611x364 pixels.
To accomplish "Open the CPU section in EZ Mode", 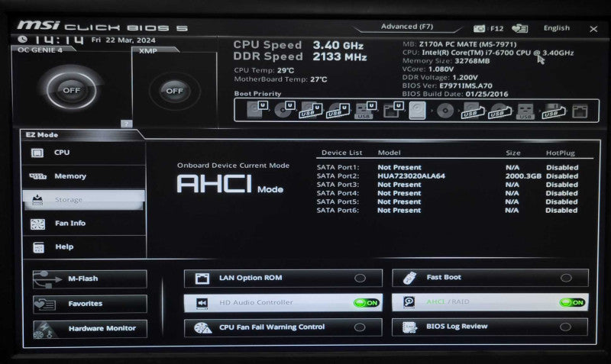I will click(x=84, y=153).
